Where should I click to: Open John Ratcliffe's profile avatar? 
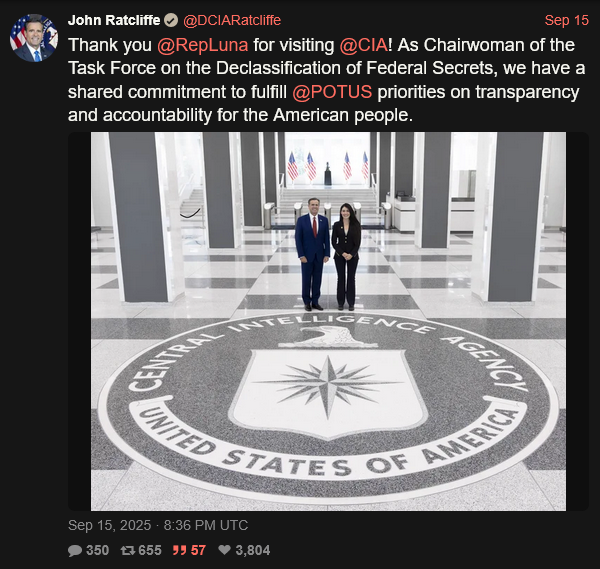(34, 37)
